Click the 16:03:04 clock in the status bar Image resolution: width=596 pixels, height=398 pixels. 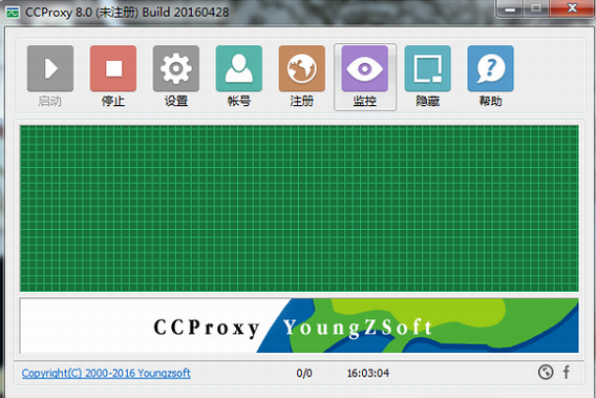point(368,373)
